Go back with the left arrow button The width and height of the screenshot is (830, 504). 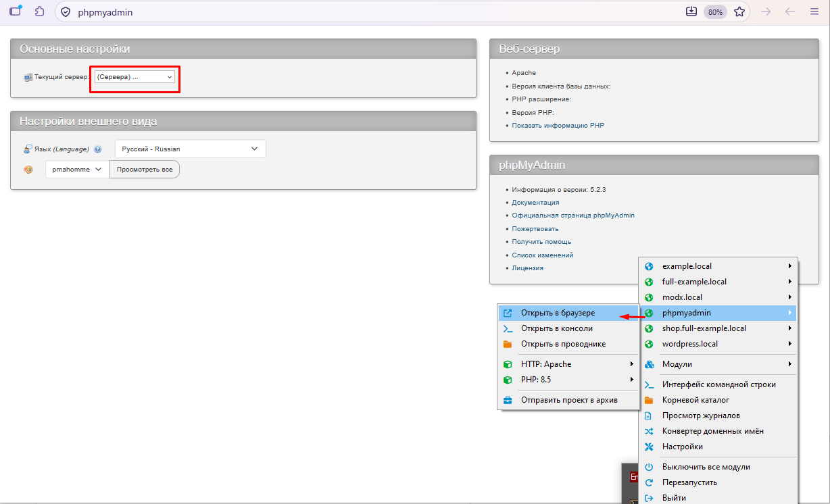(789, 11)
